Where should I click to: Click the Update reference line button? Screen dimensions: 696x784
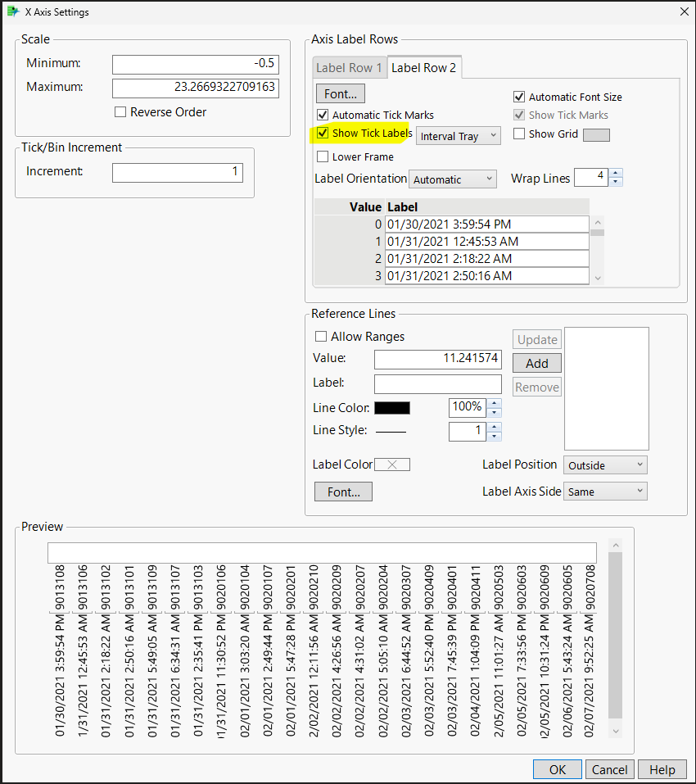point(537,339)
